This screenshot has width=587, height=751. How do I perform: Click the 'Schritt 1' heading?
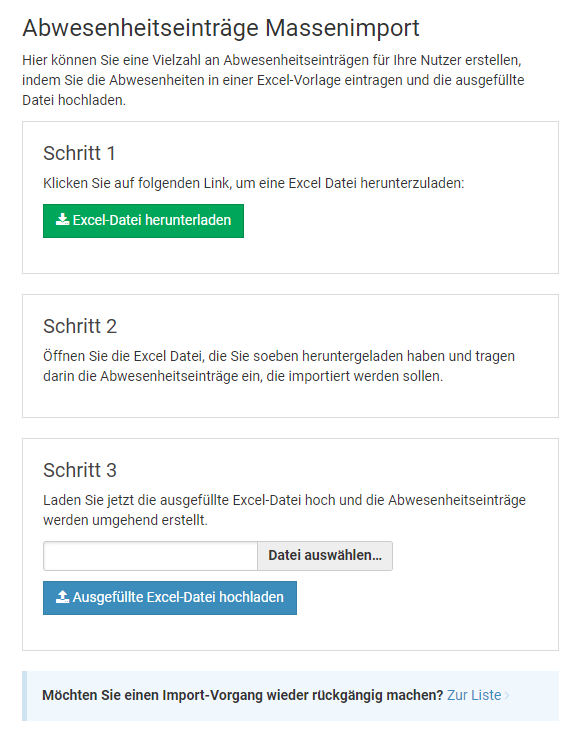click(79, 153)
